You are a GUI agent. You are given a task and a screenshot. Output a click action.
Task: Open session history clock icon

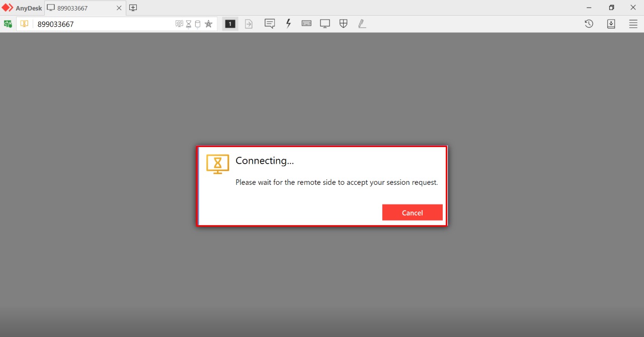click(589, 24)
